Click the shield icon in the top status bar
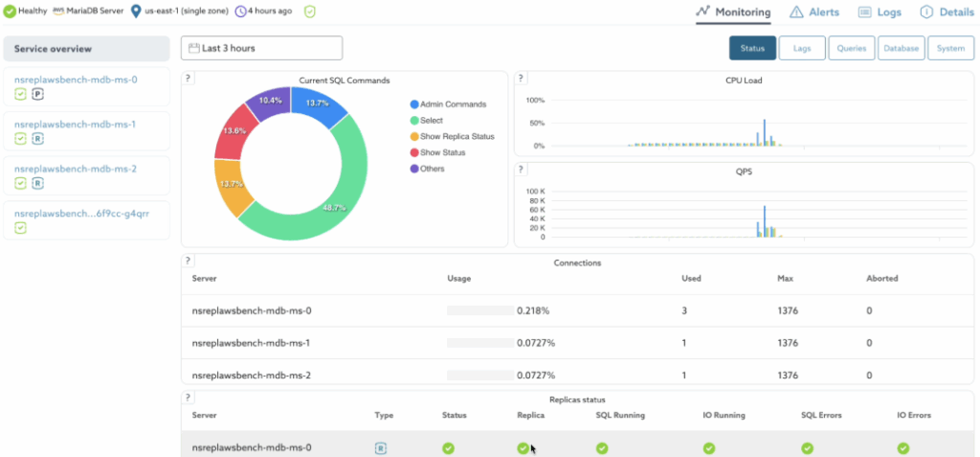The width and height of the screenshot is (980, 457). pos(309,11)
